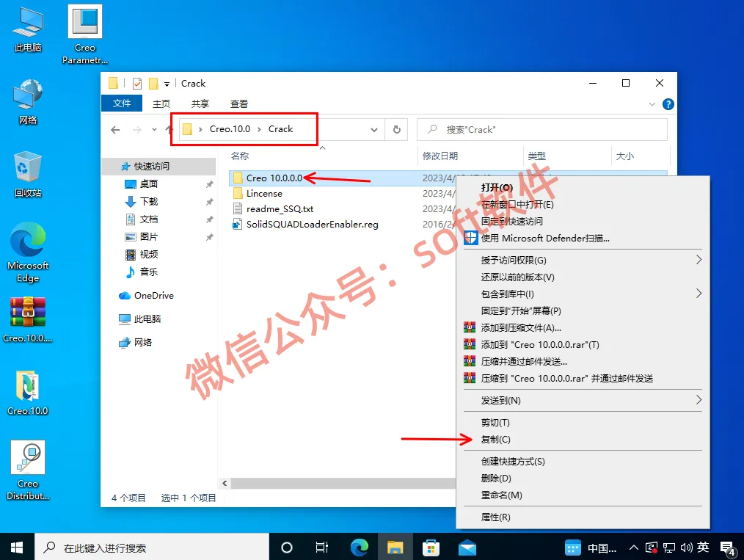Screen dimensions: 744x560
Task: Open 下载 in quick access
Action: click(148, 202)
